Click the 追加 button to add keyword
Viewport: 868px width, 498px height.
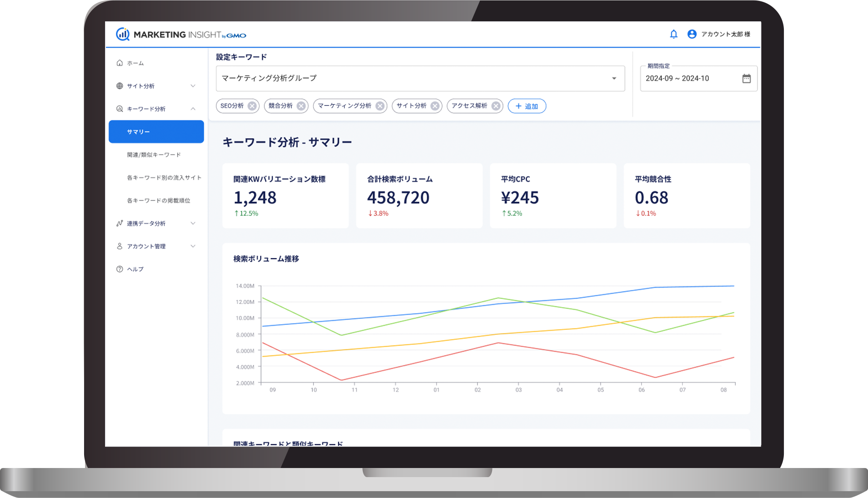(527, 106)
